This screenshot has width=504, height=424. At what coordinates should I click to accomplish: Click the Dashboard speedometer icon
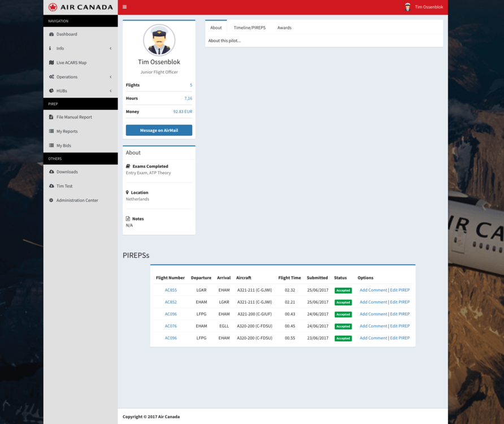(x=51, y=34)
